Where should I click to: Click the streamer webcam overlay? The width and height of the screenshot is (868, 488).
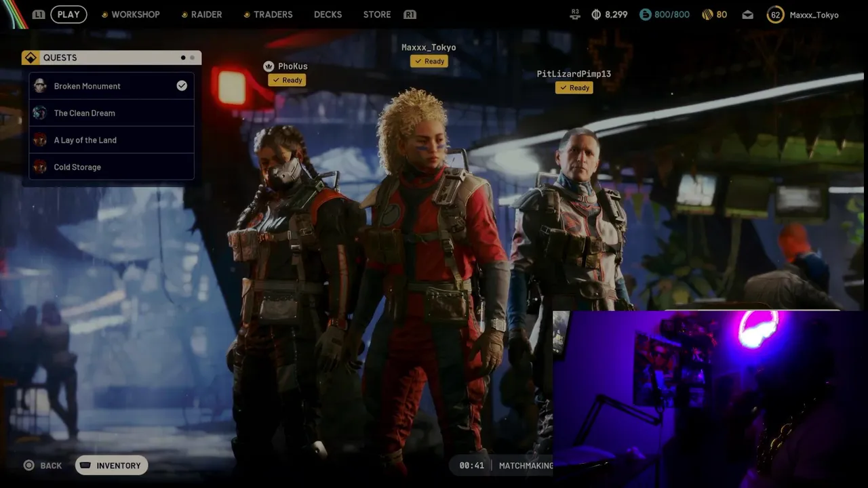[710, 399]
